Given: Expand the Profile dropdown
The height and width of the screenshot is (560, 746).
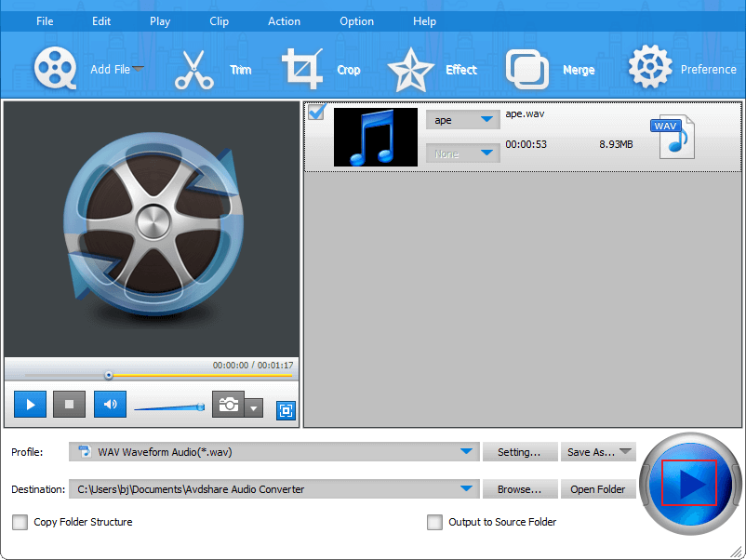Looking at the screenshot, I should (469, 451).
